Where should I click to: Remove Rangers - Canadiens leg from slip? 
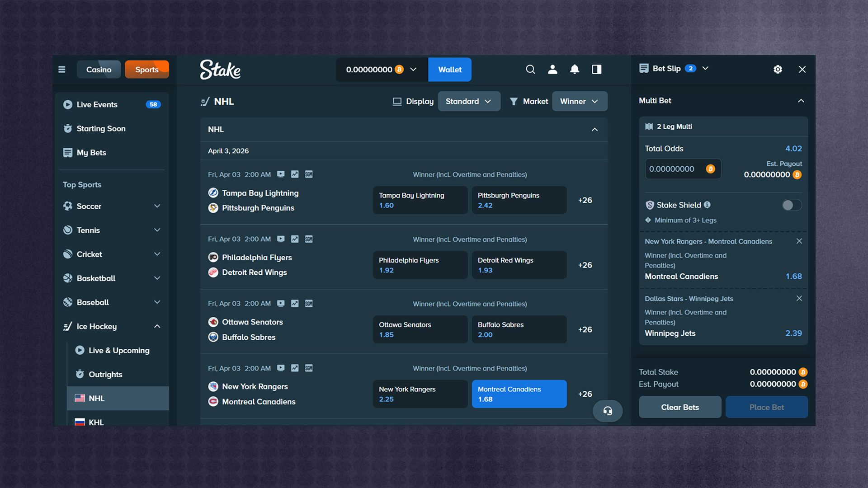[799, 241]
